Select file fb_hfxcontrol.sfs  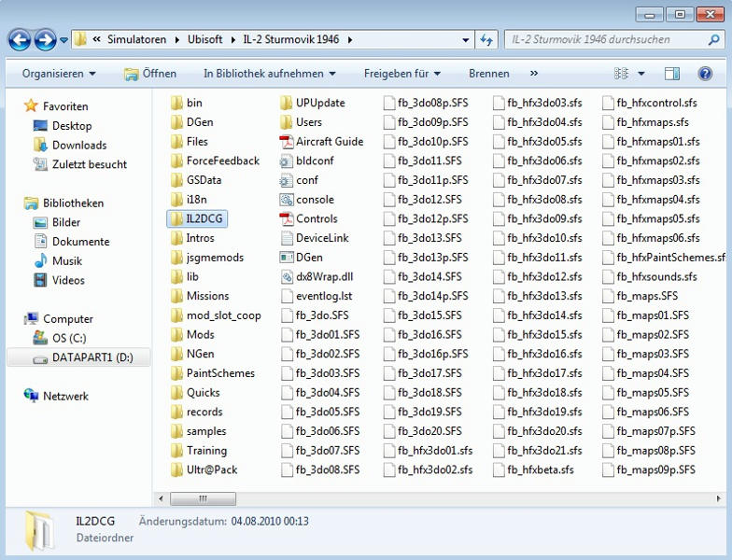point(650,103)
